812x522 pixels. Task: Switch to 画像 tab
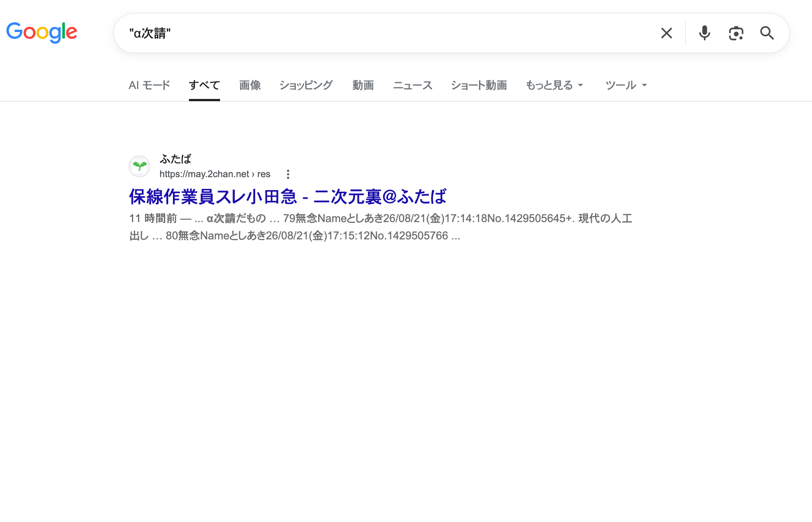250,85
